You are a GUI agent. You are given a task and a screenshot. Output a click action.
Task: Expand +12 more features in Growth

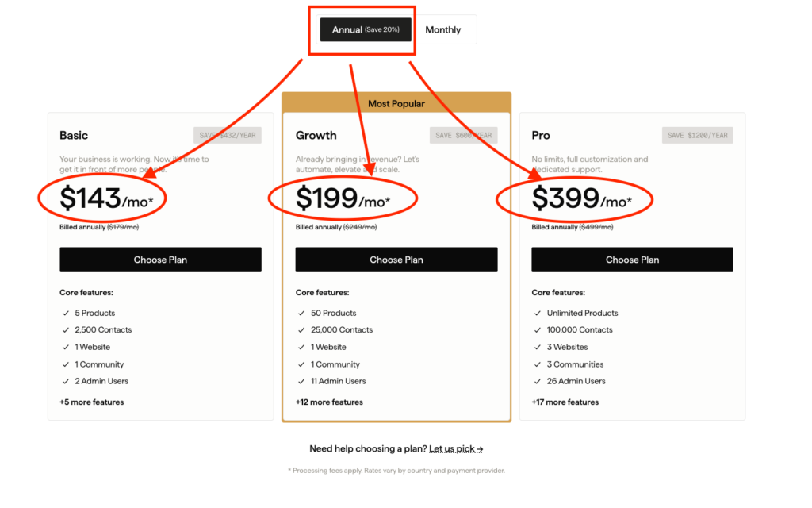(329, 402)
